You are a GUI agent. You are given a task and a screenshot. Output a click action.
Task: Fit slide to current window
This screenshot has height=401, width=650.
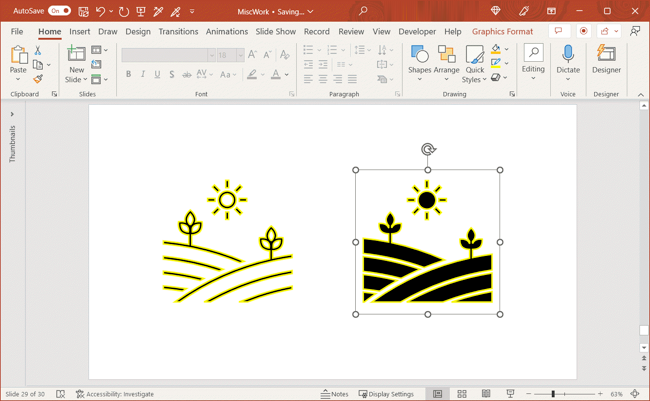coord(635,394)
